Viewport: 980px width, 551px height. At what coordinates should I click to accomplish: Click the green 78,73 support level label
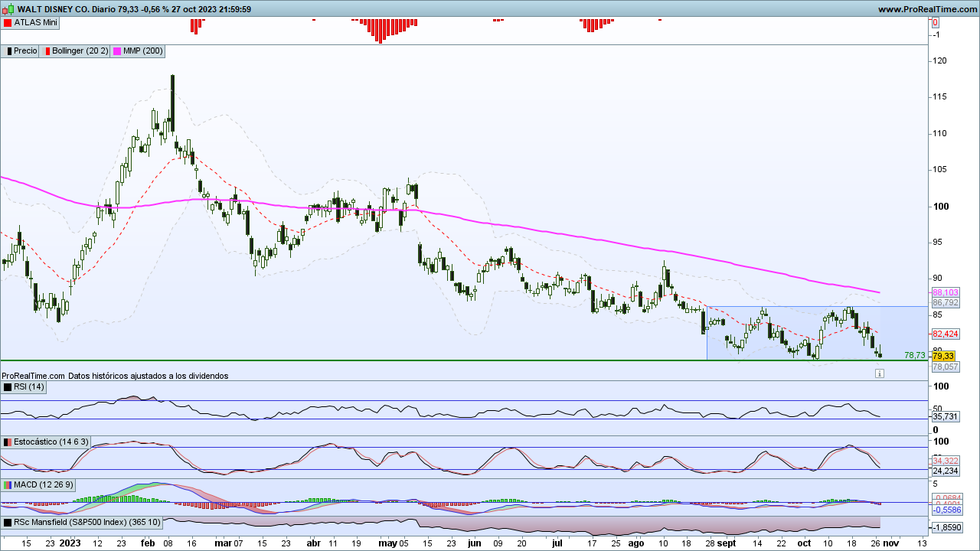(x=914, y=356)
